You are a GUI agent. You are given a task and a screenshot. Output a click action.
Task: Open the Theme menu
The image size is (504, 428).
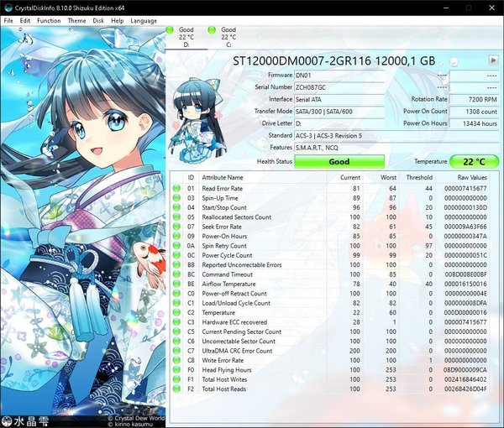coord(76,20)
